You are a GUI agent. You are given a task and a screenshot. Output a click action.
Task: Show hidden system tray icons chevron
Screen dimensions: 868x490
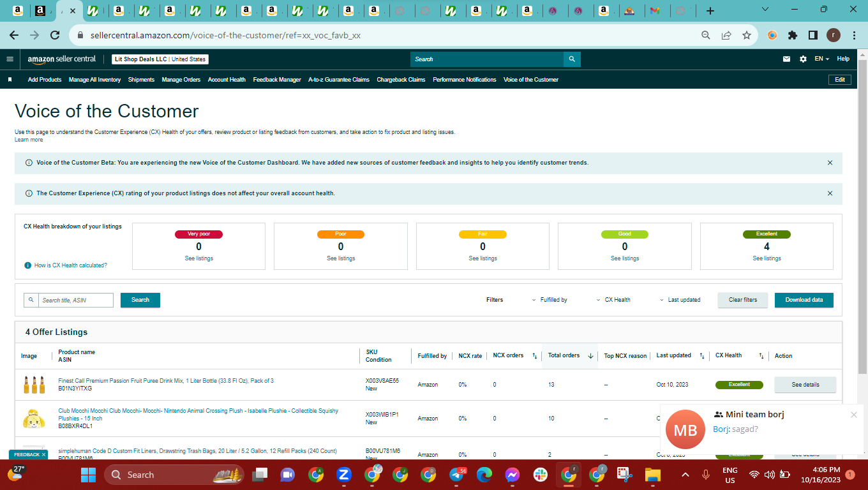click(685, 475)
